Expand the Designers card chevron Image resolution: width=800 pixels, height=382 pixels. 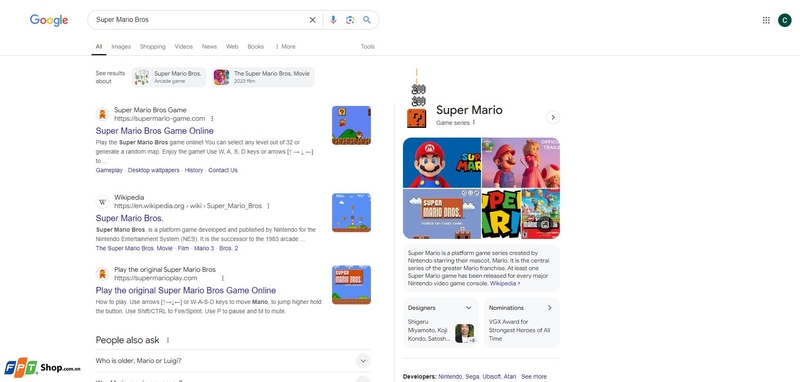(468, 308)
